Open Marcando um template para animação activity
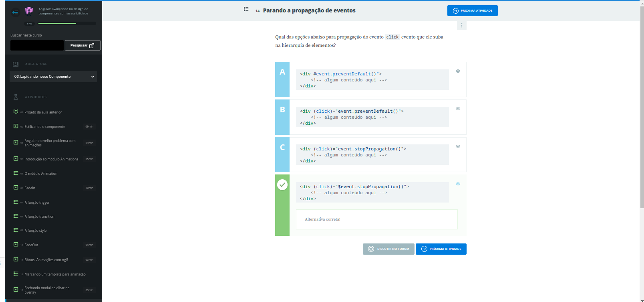The image size is (644, 302). pyautogui.click(x=55, y=274)
